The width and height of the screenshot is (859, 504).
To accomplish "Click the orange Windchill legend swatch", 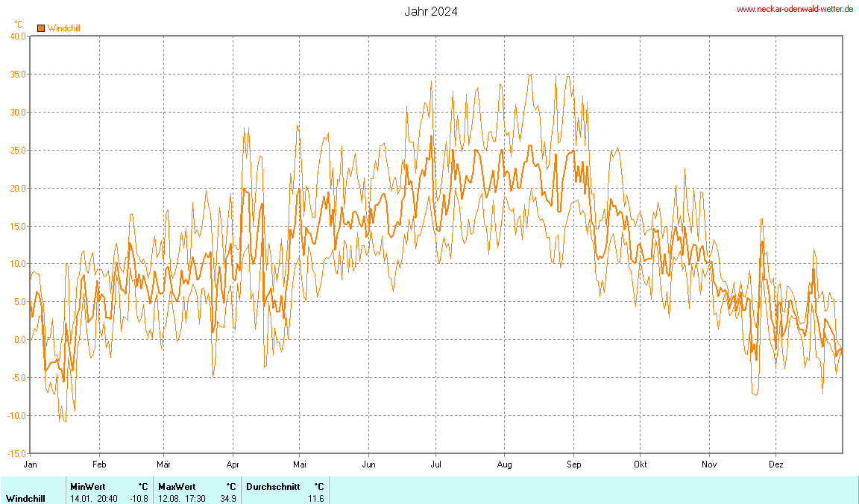I will pyautogui.click(x=41, y=28).
